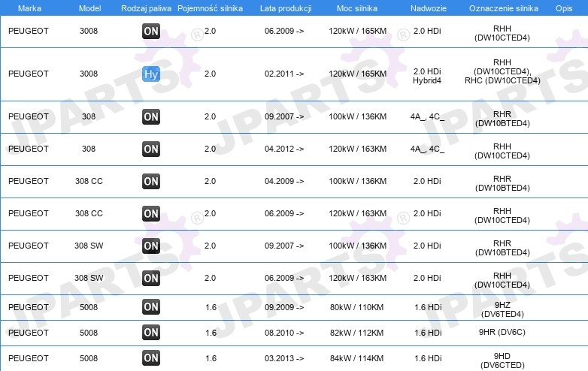Click '06.2009 ->' in the 308 CC row
This screenshot has width=588, height=371.
[284, 213]
